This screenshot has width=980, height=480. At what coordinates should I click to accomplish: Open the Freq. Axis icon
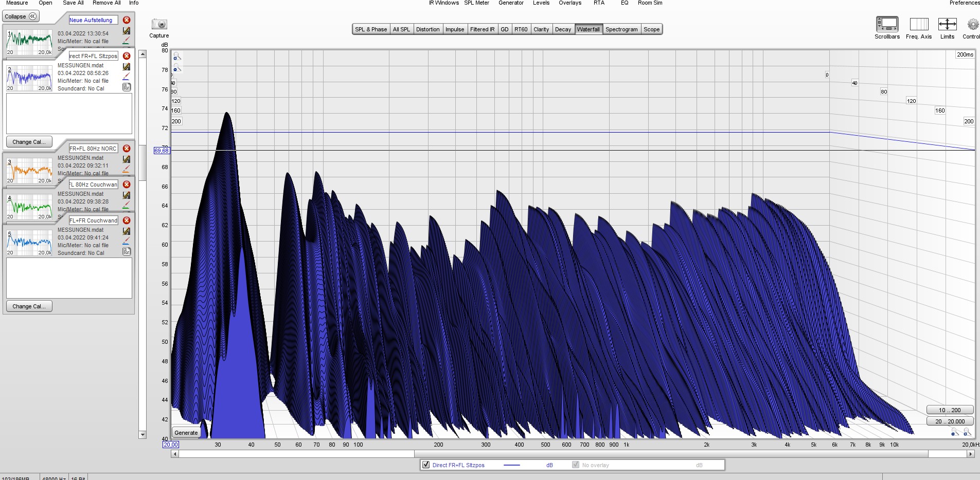coord(918,24)
